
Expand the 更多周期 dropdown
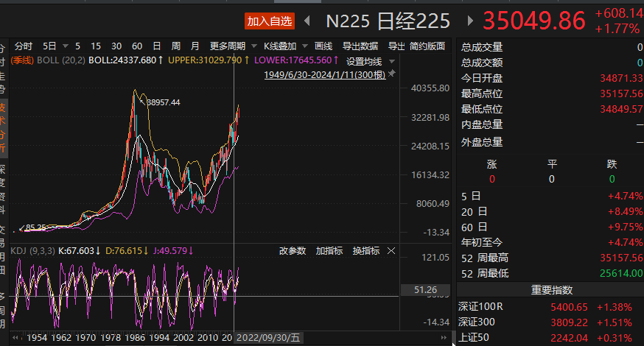pyautogui.click(x=231, y=46)
